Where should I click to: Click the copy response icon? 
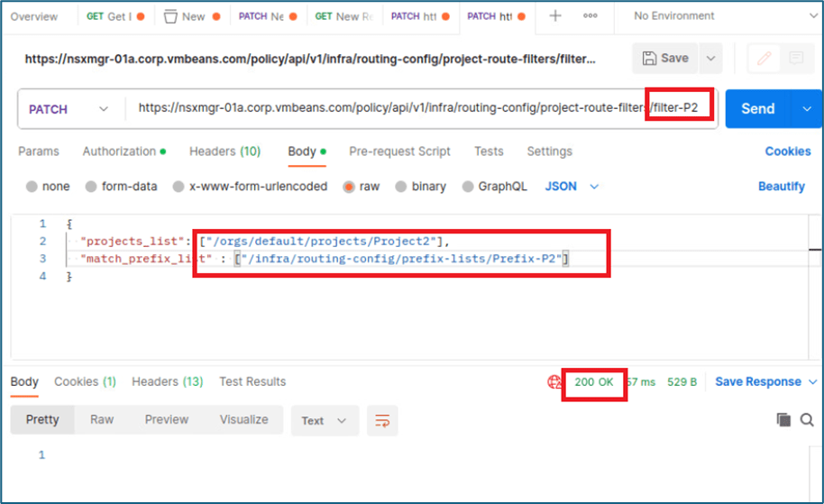(x=783, y=420)
